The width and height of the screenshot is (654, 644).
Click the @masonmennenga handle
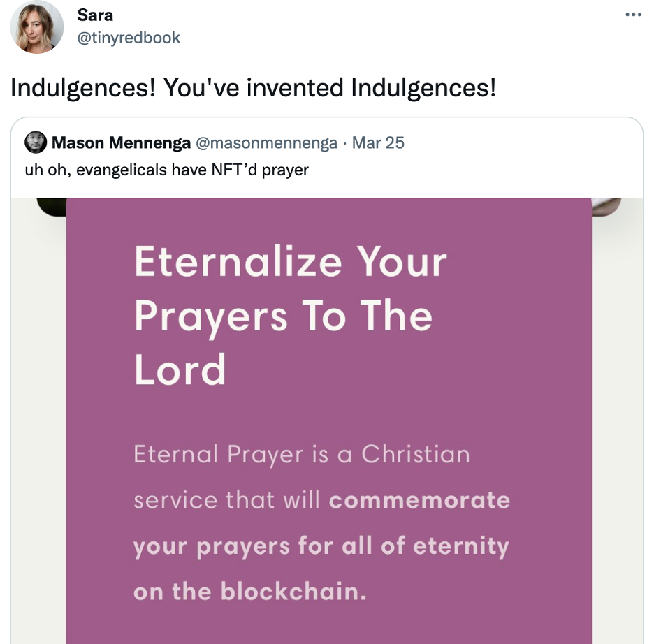pyautogui.click(x=266, y=143)
